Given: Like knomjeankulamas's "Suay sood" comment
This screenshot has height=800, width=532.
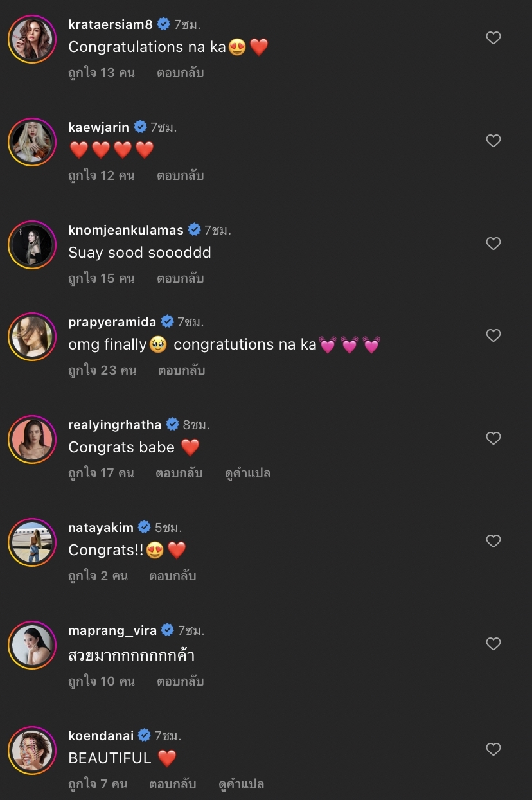Looking at the screenshot, I should coord(493,244).
